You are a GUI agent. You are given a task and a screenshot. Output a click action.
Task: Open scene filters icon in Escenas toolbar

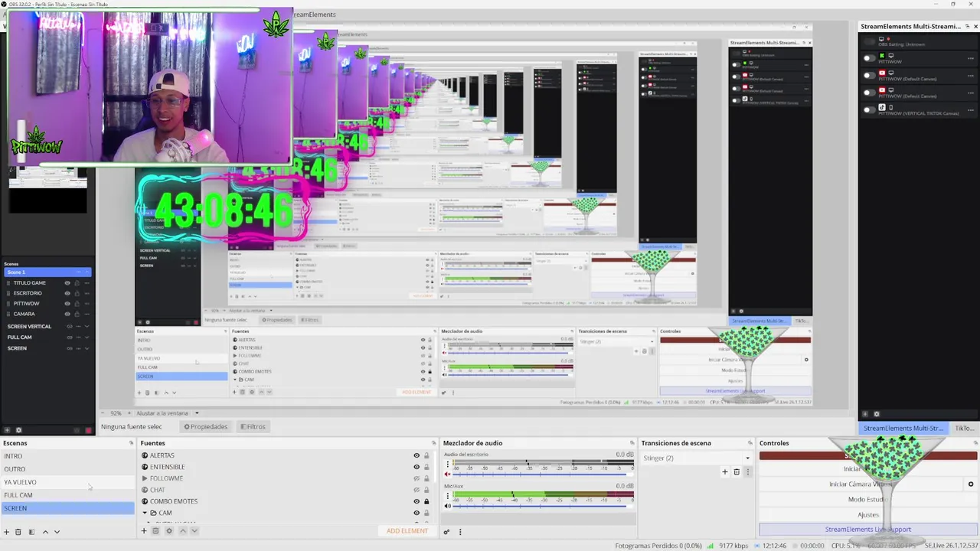pyautogui.click(x=31, y=532)
